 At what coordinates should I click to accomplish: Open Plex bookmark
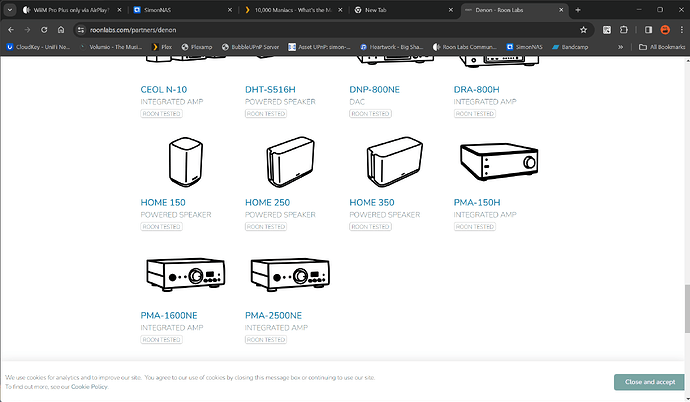[x=161, y=47]
